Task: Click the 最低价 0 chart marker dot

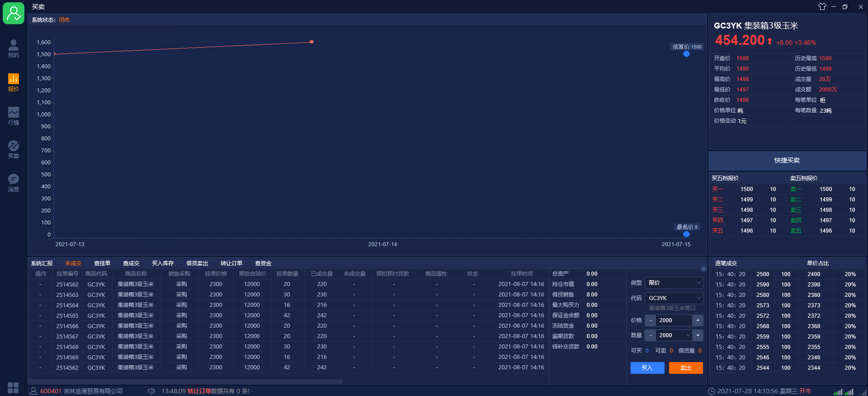Action: point(686,234)
